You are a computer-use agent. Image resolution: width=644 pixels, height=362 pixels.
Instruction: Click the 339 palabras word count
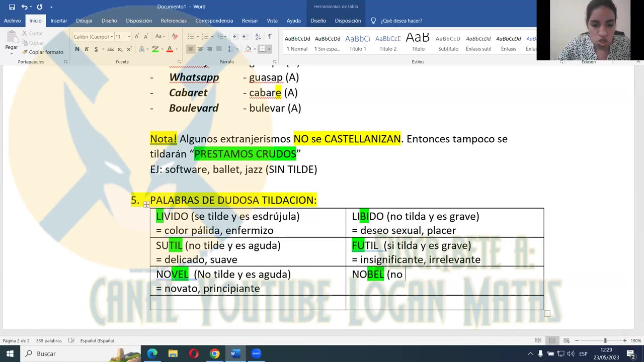[49, 340]
